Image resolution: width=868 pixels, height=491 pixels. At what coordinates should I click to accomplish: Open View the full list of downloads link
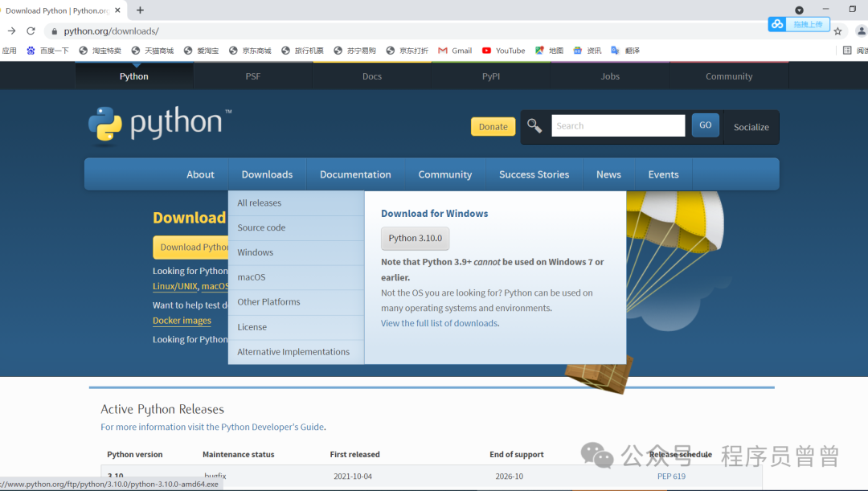pyautogui.click(x=440, y=323)
